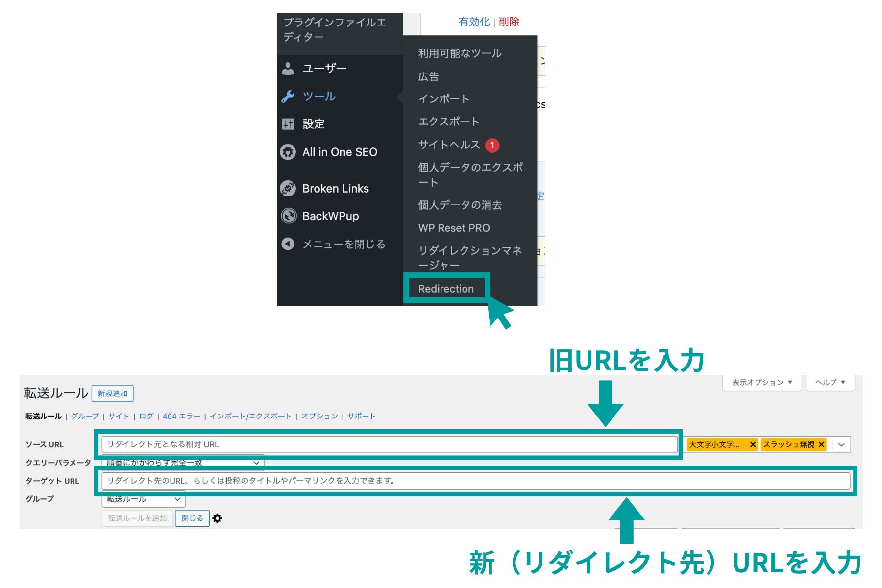Click the Users silhouette icon

click(x=288, y=69)
